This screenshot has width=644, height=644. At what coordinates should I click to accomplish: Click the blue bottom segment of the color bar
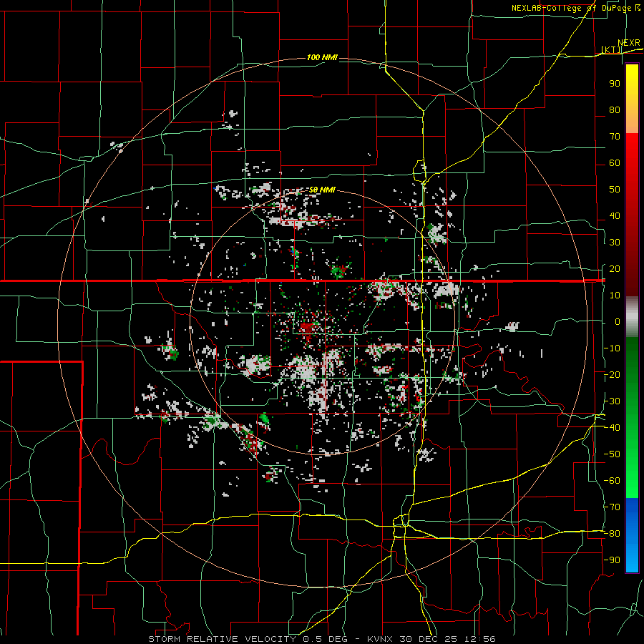[632, 535]
